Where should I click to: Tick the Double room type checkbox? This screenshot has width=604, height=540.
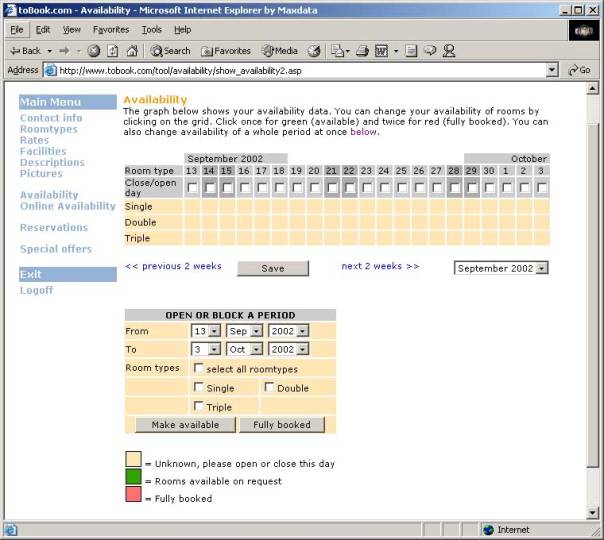point(270,388)
